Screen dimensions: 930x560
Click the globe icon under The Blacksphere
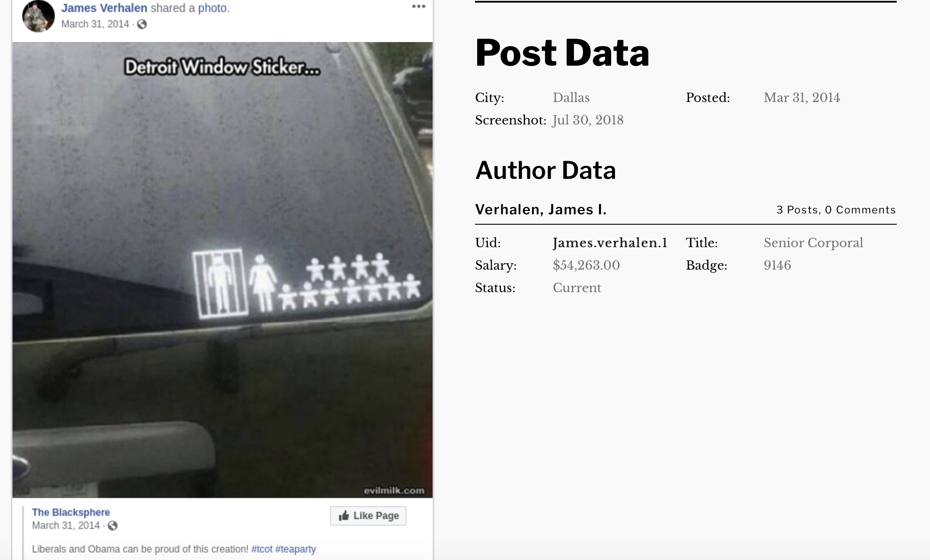[112, 525]
